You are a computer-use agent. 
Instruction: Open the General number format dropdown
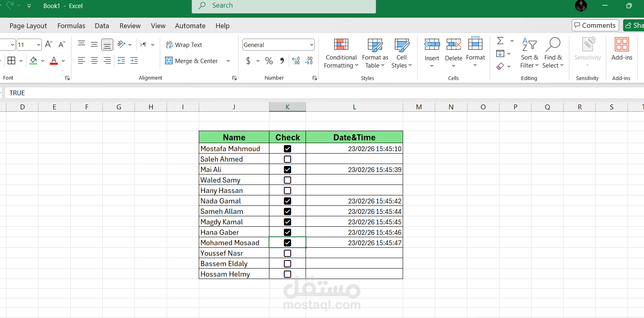(312, 45)
